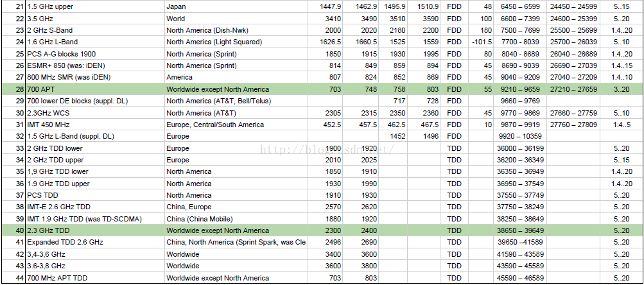Viewport: 644px width, 285px height.
Task: Click 'PCS A-G blocks 1900' cell
Action: pyautogui.click(x=95, y=54)
